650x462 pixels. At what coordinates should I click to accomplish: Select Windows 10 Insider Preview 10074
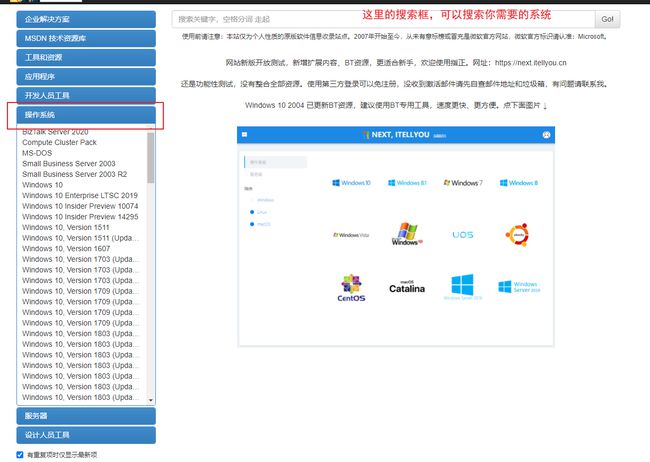[80, 206]
